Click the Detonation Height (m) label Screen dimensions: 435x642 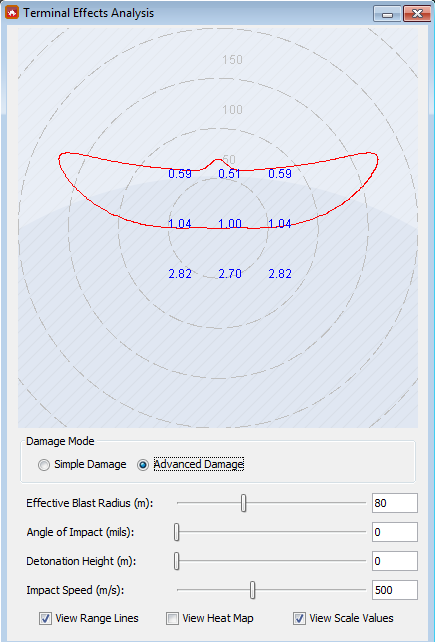(x=81, y=561)
